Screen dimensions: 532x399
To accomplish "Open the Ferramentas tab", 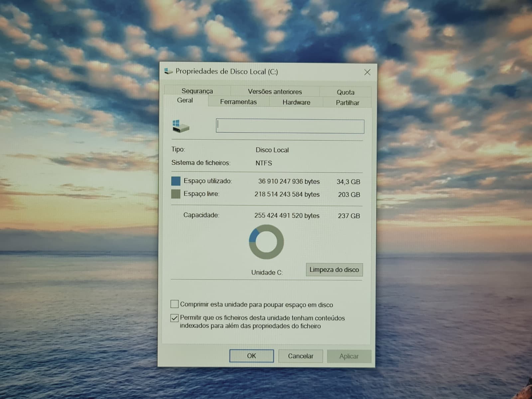I will tap(238, 102).
